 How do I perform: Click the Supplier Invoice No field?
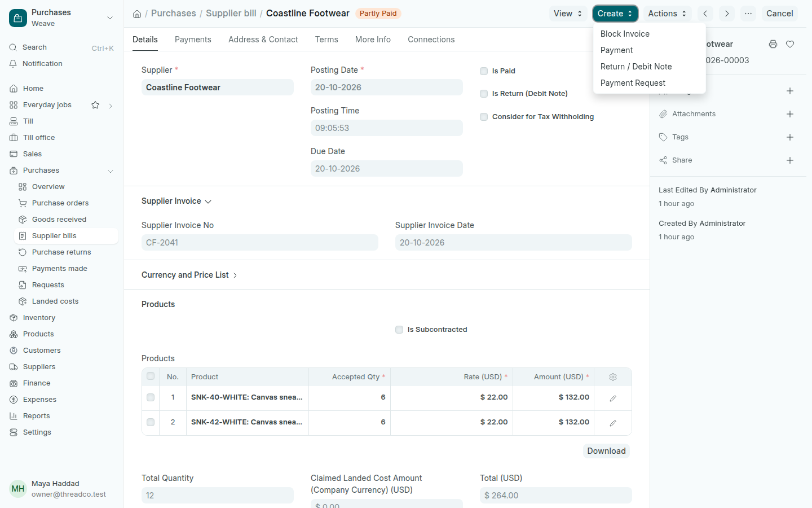[260, 243]
